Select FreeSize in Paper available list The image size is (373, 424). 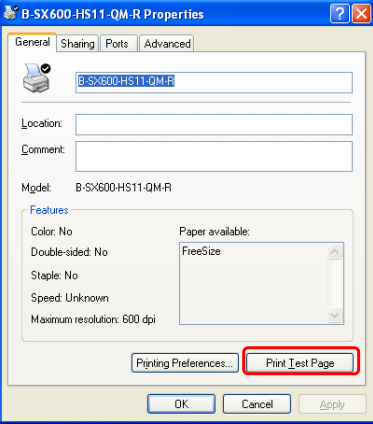pos(201,251)
